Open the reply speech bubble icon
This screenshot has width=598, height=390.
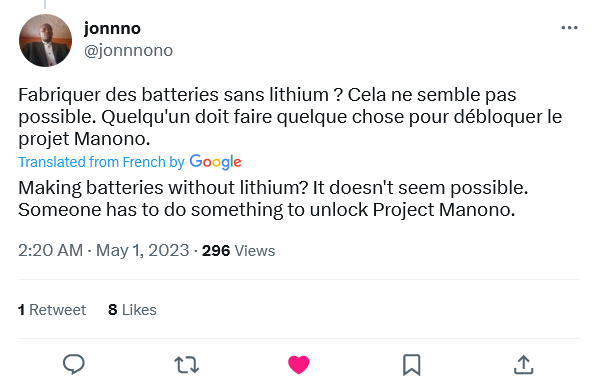tap(74, 364)
